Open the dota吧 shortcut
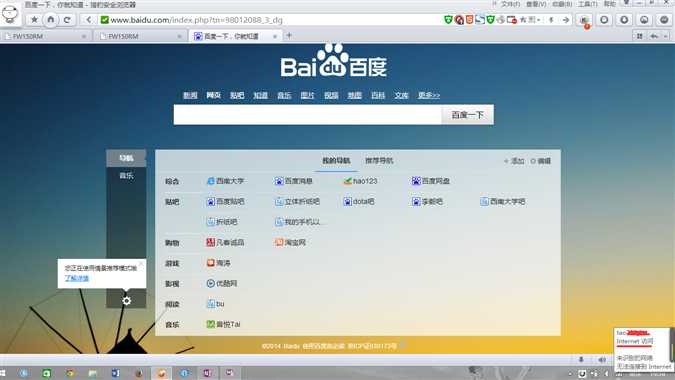675x380 pixels. [359, 201]
